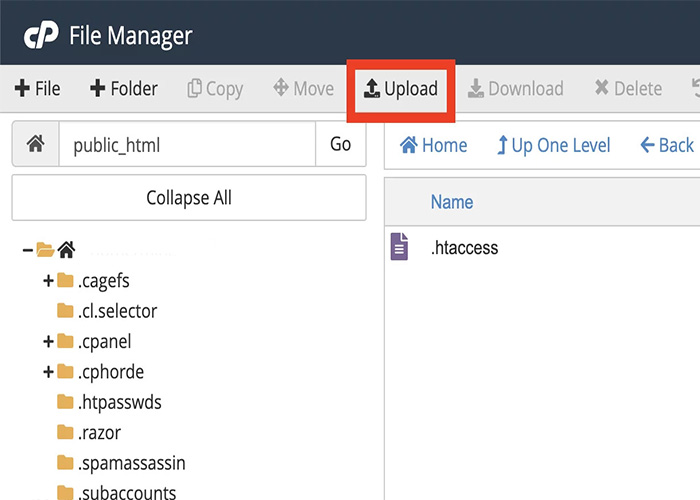Select the .razor folder
This screenshot has width=700, height=500.
100,433
